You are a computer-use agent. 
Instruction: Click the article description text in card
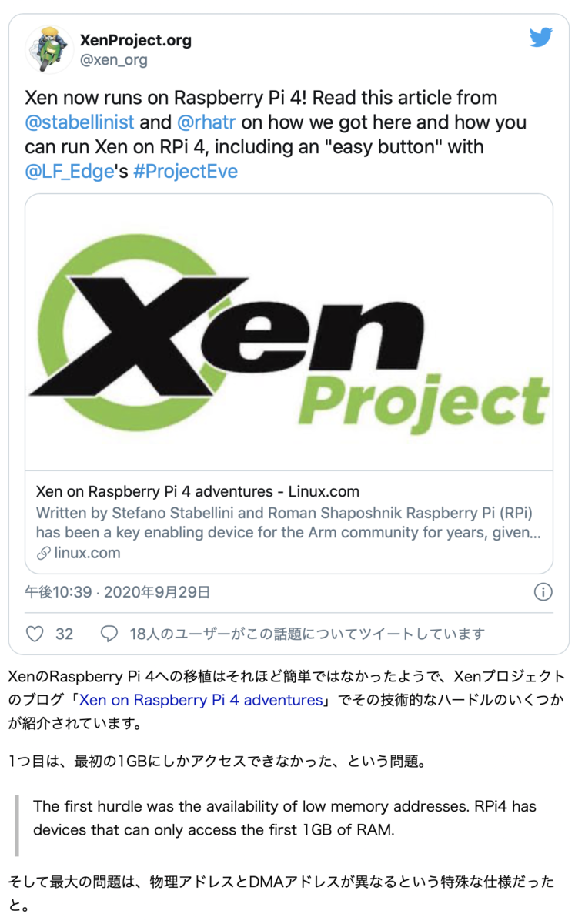pos(289,522)
